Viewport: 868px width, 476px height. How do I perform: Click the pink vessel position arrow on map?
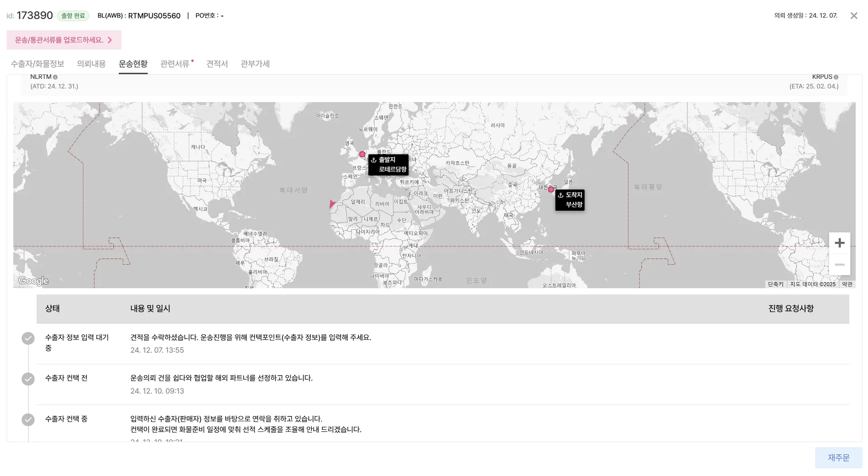[x=332, y=204]
